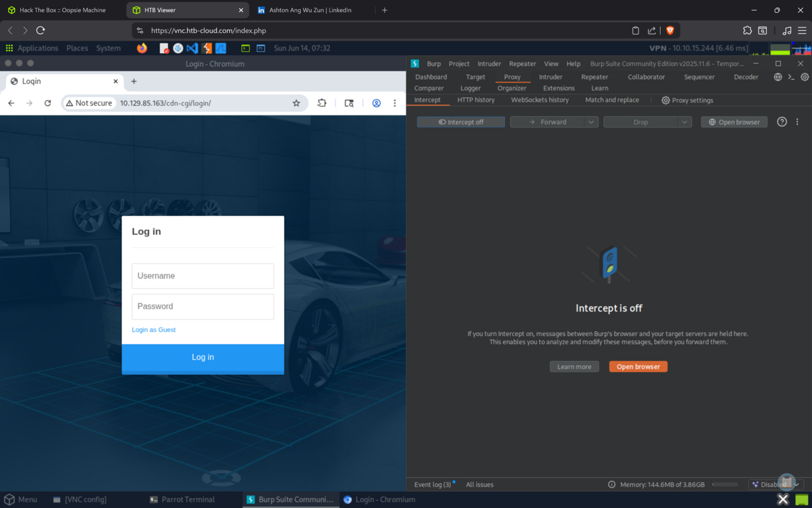This screenshot has height=508, width=812.
Task: Expand the Drop button dropdown arrow
Action: [684, 122]
